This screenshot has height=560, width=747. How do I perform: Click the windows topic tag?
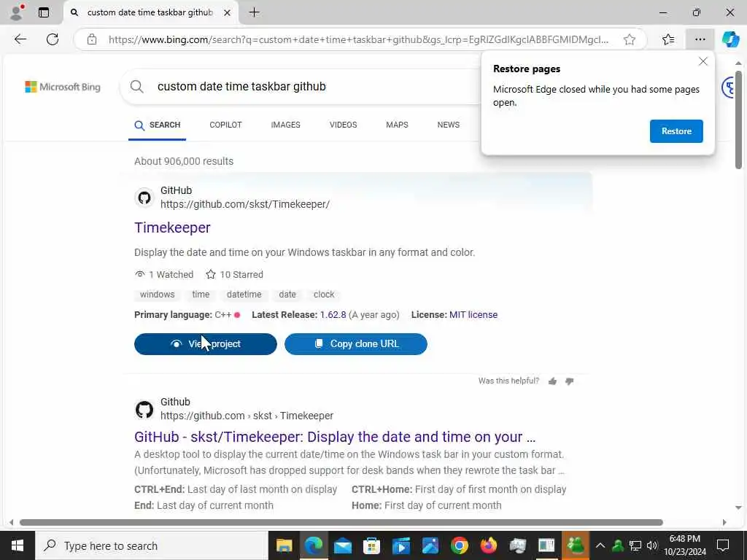(158, 295)
